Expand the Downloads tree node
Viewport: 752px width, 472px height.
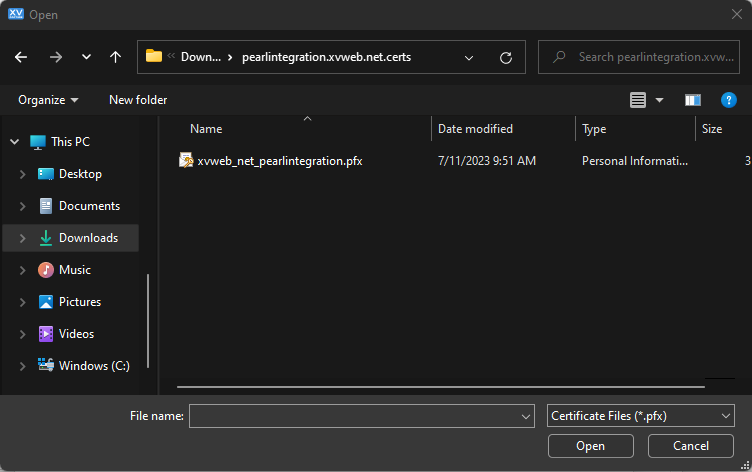click(22, 238)
